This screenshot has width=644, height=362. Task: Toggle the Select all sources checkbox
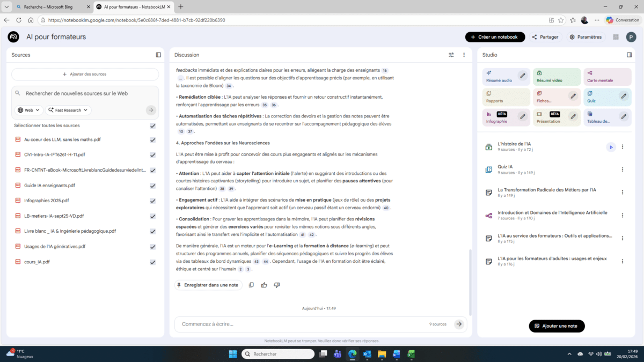(x=153, y=125)
